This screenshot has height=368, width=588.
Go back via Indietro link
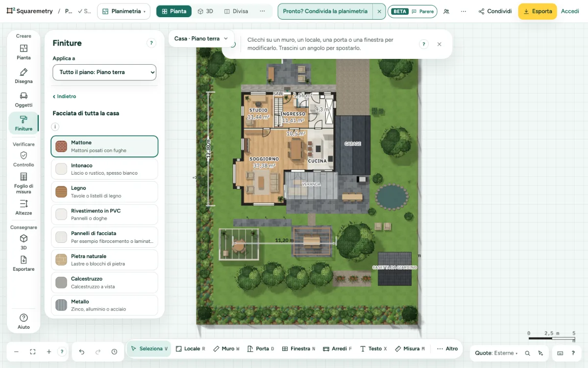click(x=64, y=97)
